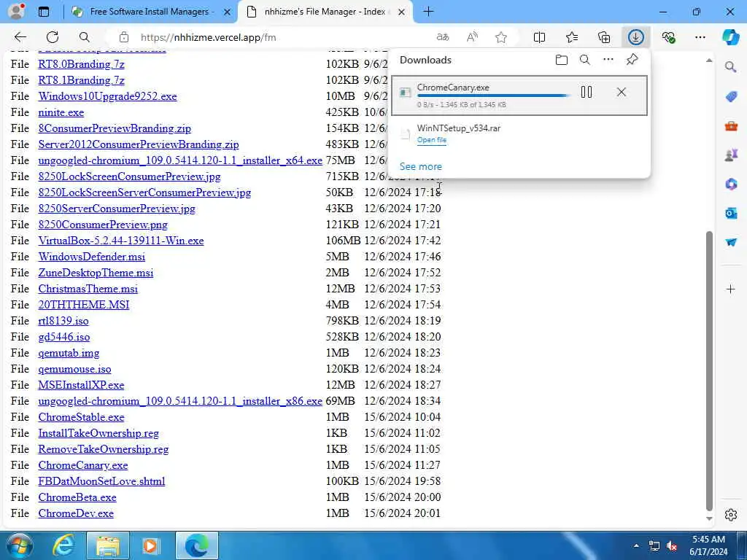747x560 pixels.
Task: Open the sidebar Tools briefcase icon
Action: click(x=731, y=126)
